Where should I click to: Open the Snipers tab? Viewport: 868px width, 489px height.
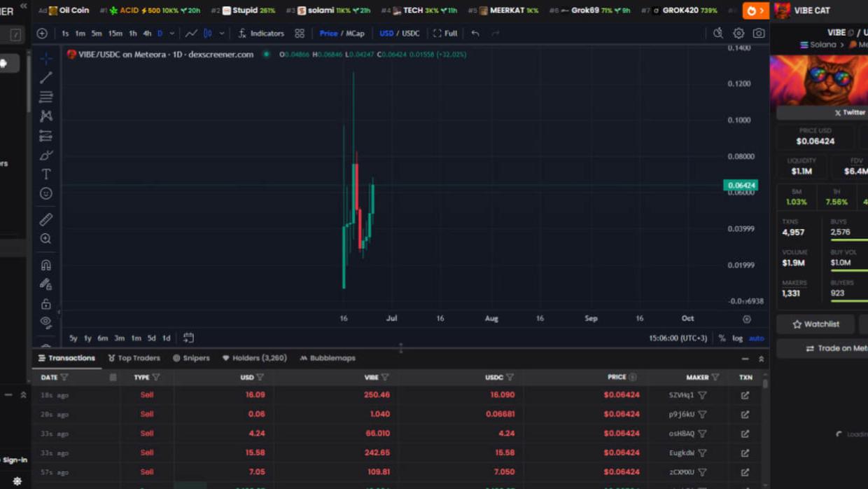click(x=191, y=358)
